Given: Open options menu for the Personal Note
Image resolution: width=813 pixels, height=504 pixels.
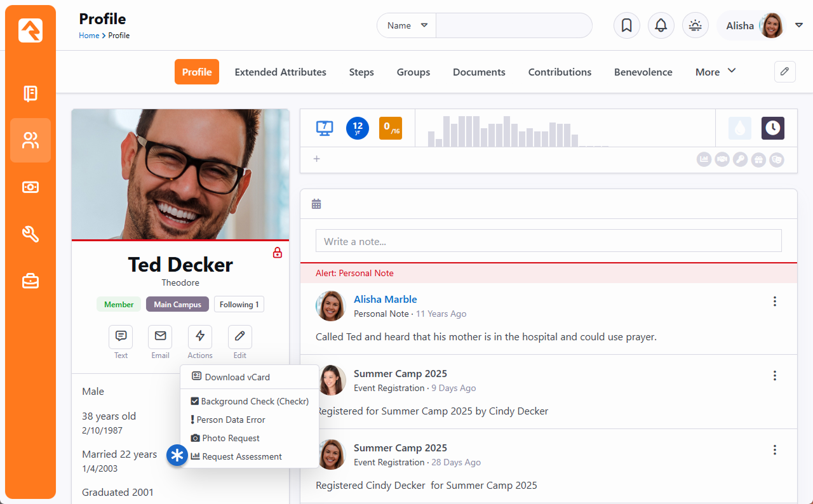Looking at the screenshot, I should (x=774, y=302).
